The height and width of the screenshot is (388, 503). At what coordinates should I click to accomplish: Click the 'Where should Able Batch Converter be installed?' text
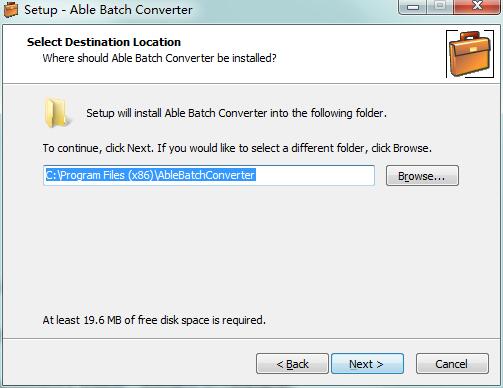coord(159,58)
